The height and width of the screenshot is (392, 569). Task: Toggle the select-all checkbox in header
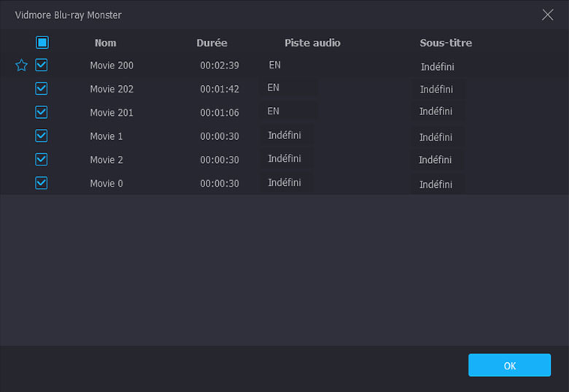pos(42,43)
